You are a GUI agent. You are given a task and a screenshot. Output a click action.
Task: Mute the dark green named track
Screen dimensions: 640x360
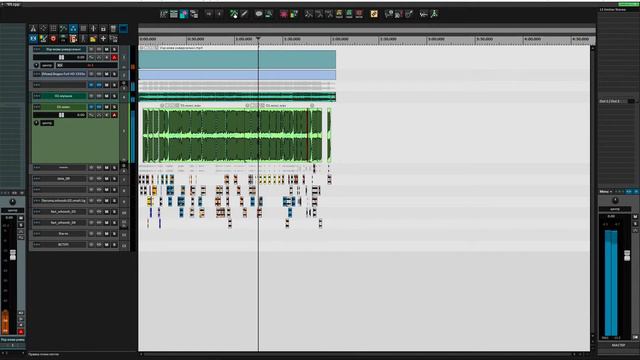point(107,96)
